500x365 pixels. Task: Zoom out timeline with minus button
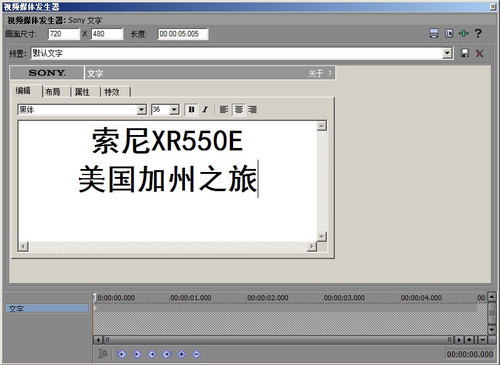tap(483, 340)
